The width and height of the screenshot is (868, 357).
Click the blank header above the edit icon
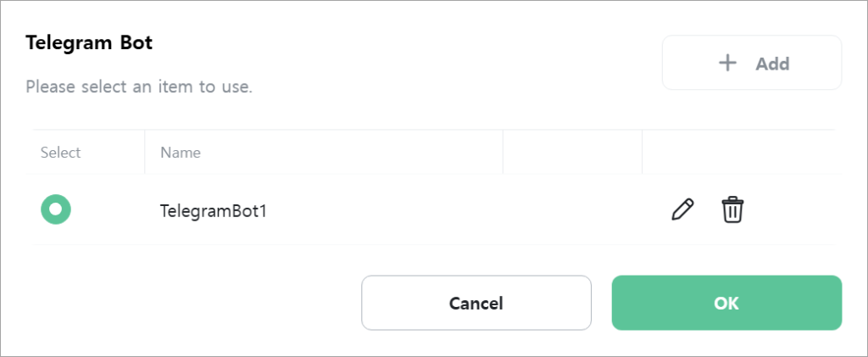pyautogui.click(x=738, y=152)
